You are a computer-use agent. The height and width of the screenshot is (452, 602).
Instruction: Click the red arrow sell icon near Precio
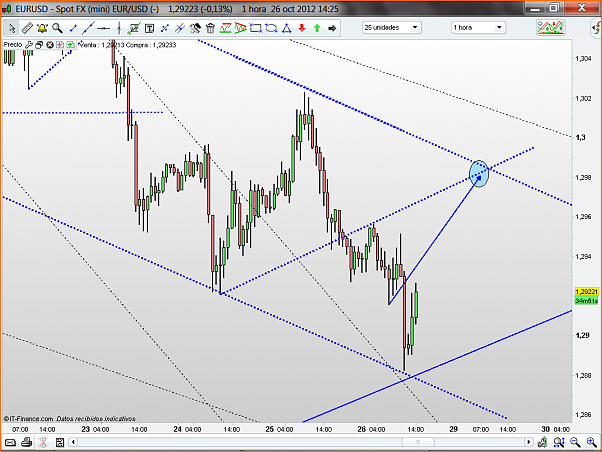60,45
